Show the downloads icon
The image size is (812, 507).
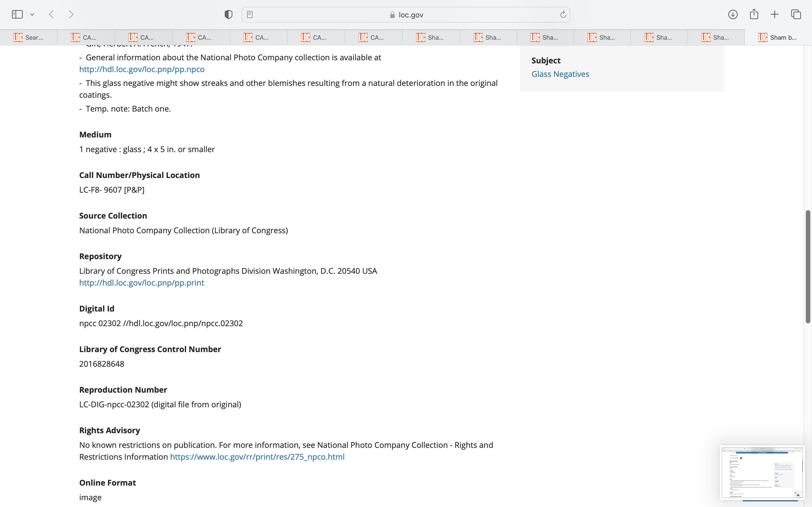pos(733,14)
